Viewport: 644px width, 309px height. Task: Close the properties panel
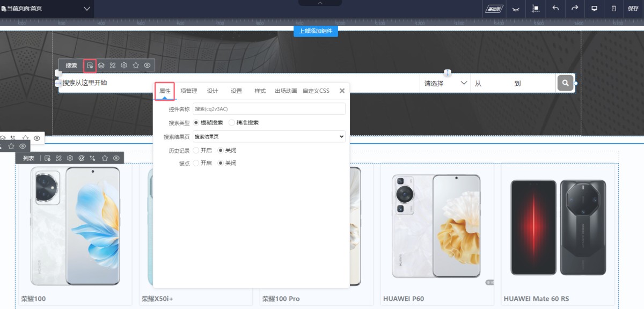[342, 91]
